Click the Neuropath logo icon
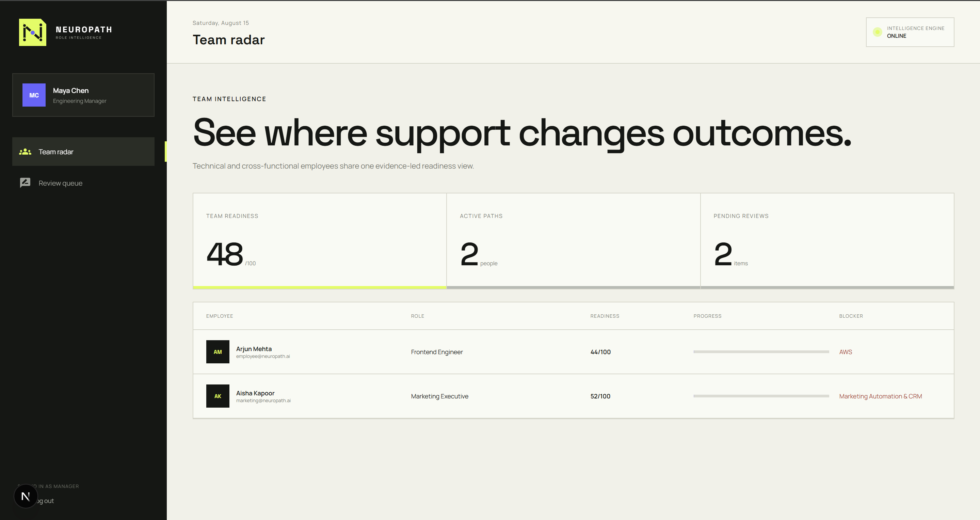Image resolution: width=980 pixels, height=520 pixels. pos(33,32)
